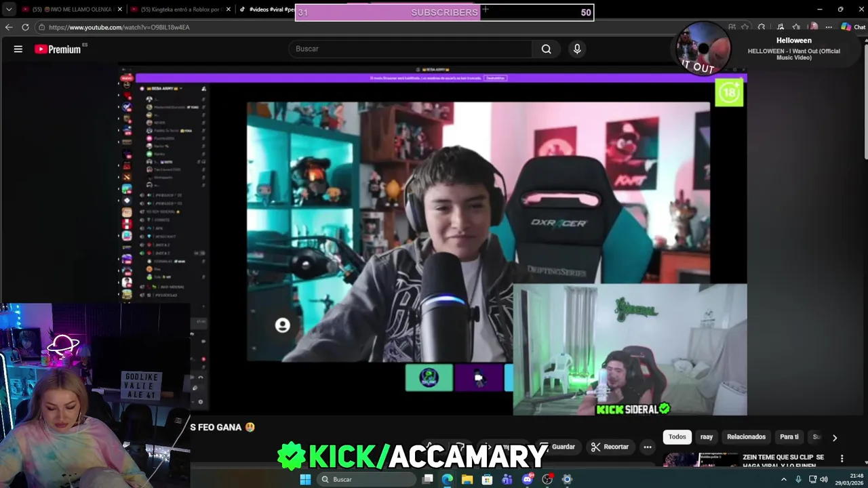868x488 pixels.
Task: Focus the YouTube Buscar search field
Action: pyautogui.click(x=412, y=49)
